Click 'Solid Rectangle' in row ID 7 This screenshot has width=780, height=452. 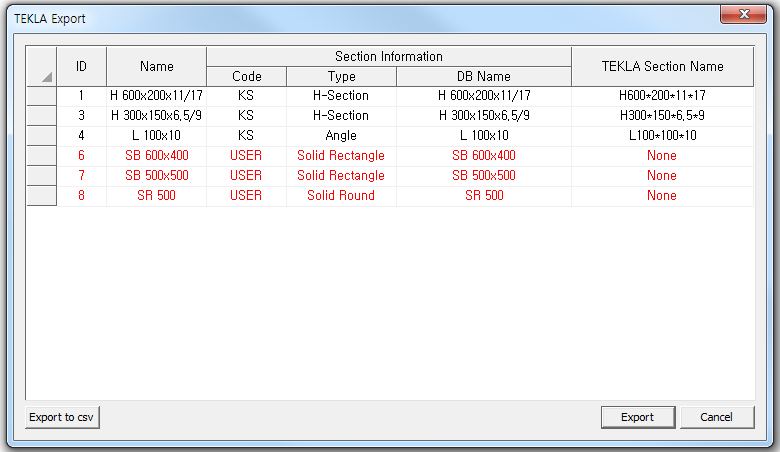click(x=341, y=176)
